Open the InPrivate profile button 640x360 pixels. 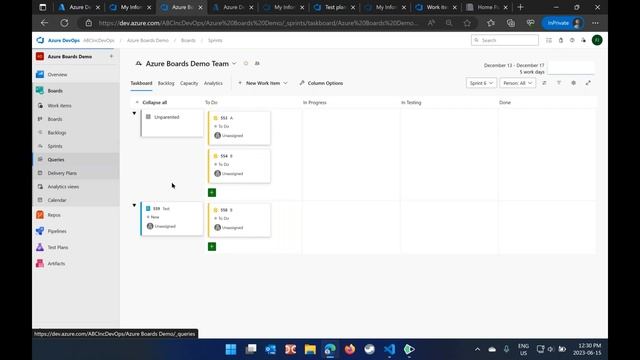[x=563, y=23]
